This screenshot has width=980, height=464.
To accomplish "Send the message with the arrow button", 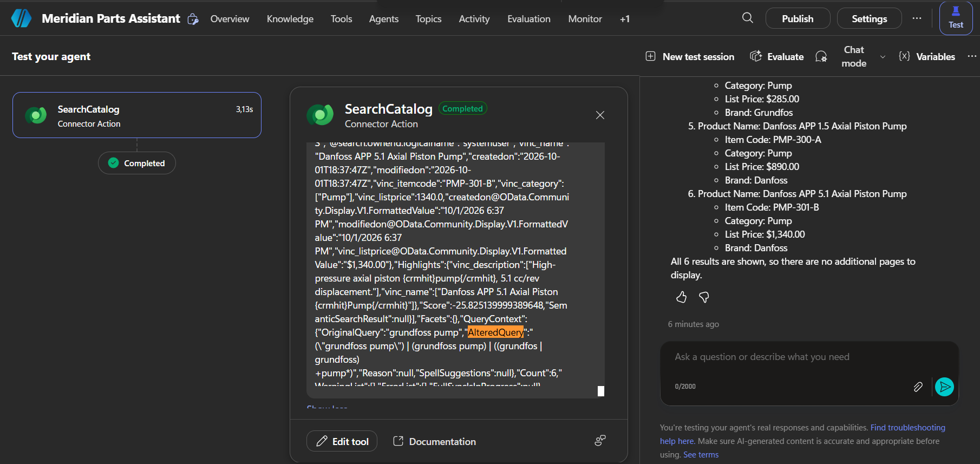I will pyautogui.click(x=944, y=387).
